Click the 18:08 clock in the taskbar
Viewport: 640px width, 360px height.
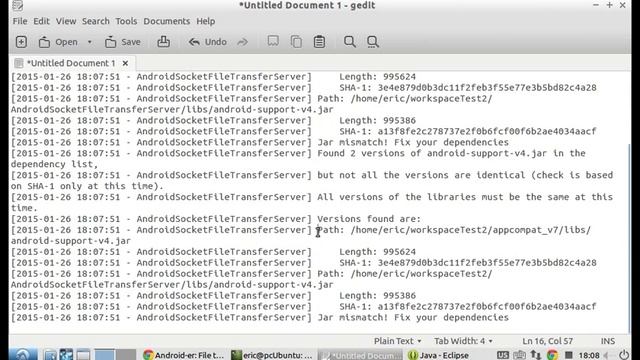click(589, 356)
